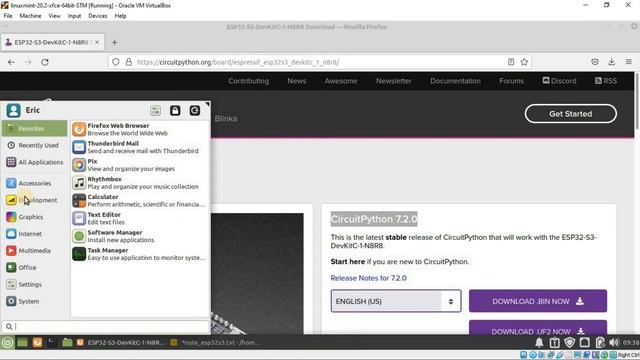Open the Recently Used category
Image resolution: width=640 pixels, height=360 pixels.
pos(35,145)
